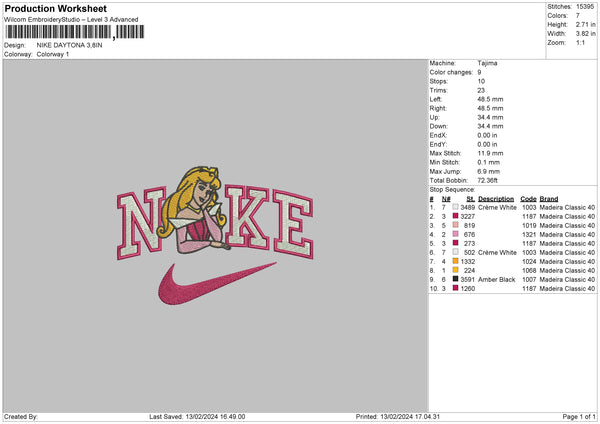
Task: Select the Max Stitch value 11.9 mm
Action: [490, 153]
